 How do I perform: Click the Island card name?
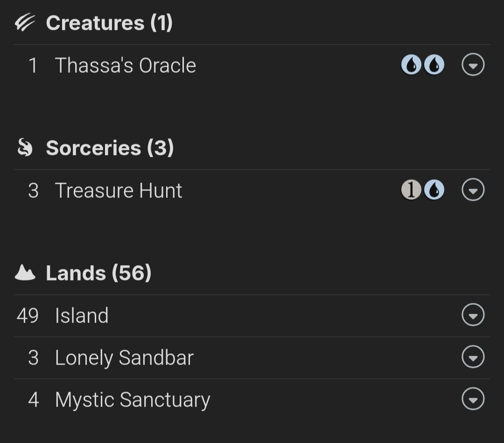[82, 316]
